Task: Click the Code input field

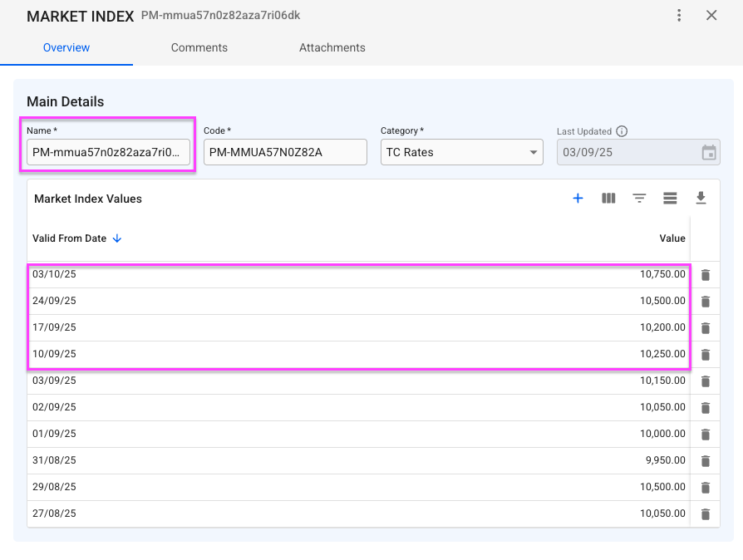Action: (x=285, y=153)
